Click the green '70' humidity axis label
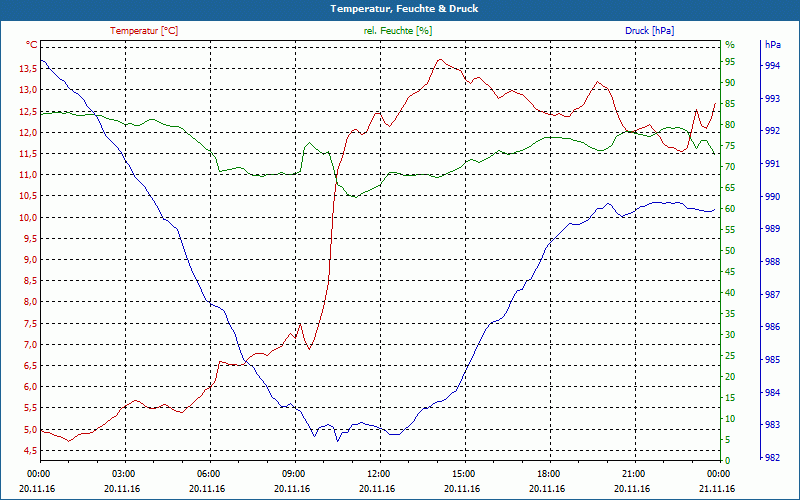 coord(730,167)
